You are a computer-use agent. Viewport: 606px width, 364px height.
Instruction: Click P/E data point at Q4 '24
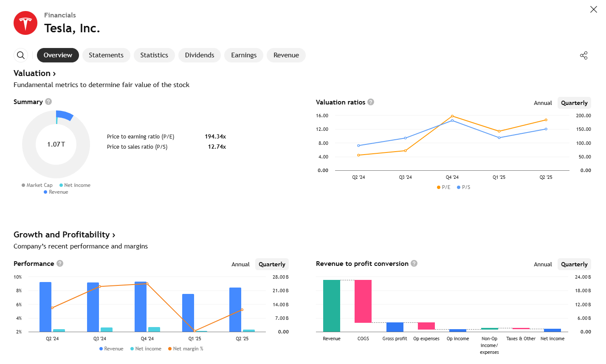[452, 116]
